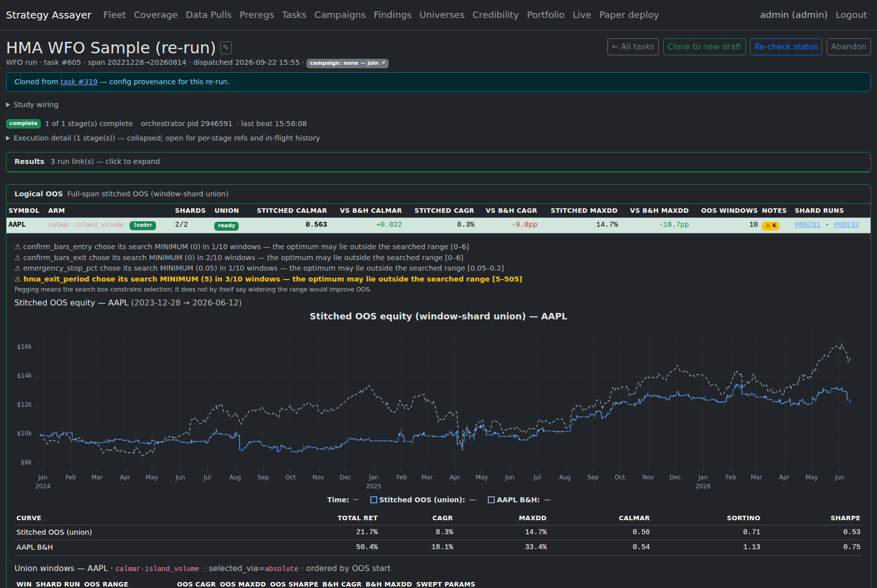Click Clone to new draft button
Screen dimensions: 877x588
(704, 47)
